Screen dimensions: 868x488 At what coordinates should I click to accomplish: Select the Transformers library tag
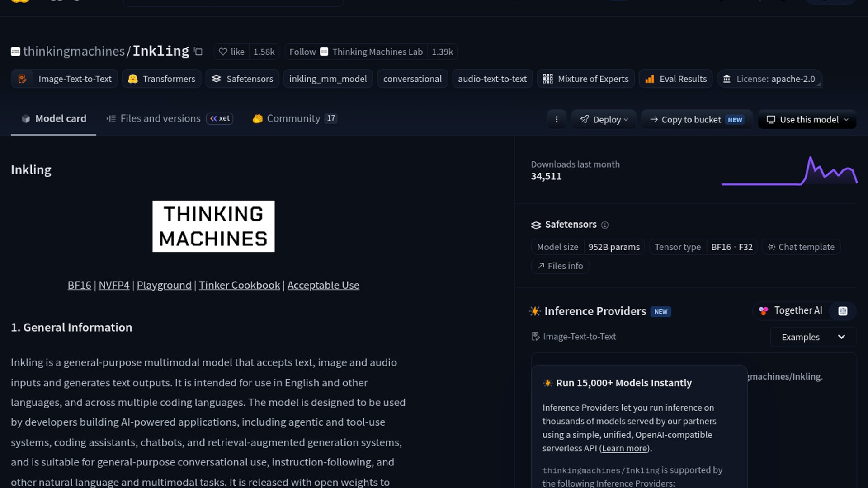click(161, 79)
